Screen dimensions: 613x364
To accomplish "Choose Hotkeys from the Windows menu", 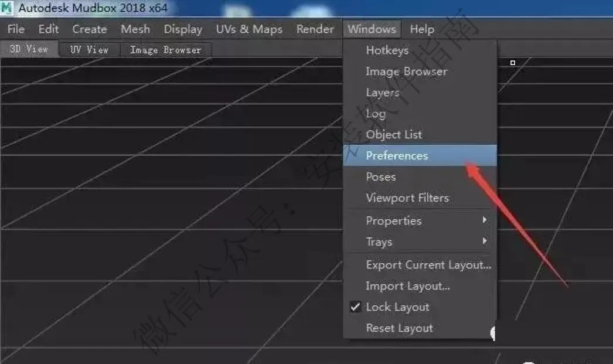I will click(420, 50).
